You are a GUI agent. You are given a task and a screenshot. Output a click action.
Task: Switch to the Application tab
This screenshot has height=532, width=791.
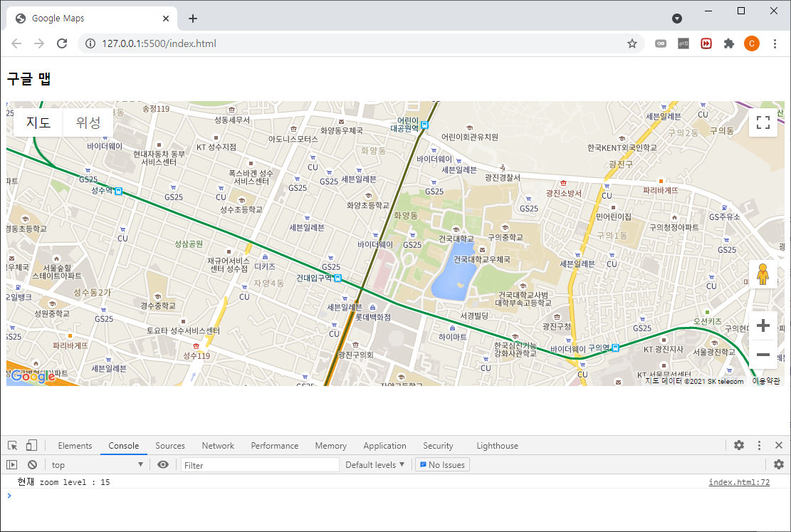click(x=385, y=446)
